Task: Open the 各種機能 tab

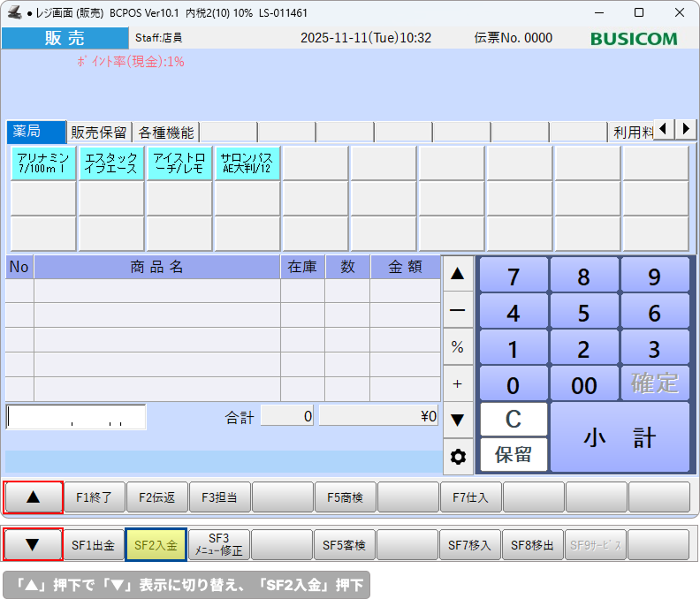Action: coord(165,133)
